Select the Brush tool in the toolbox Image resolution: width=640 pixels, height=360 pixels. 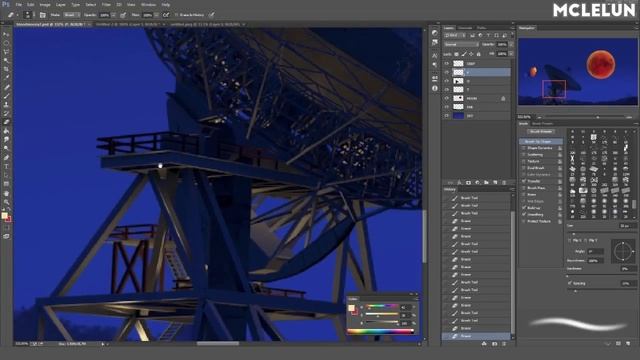pos(7,96)
